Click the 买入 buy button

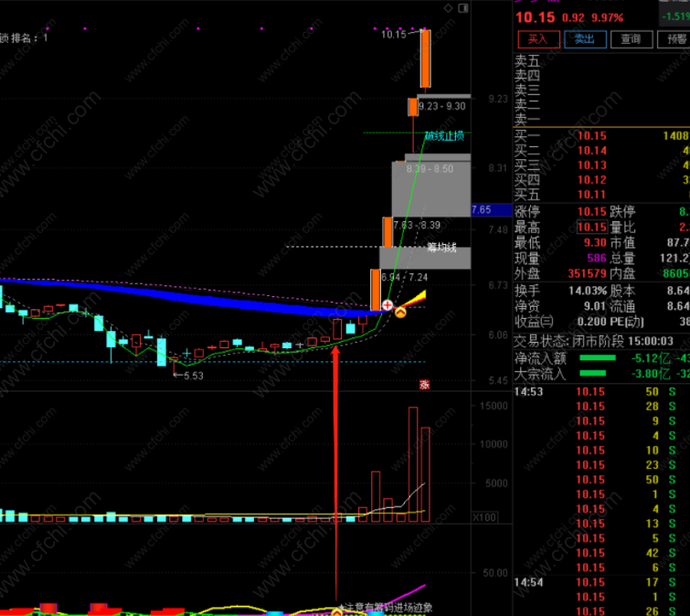pos(537,39)
